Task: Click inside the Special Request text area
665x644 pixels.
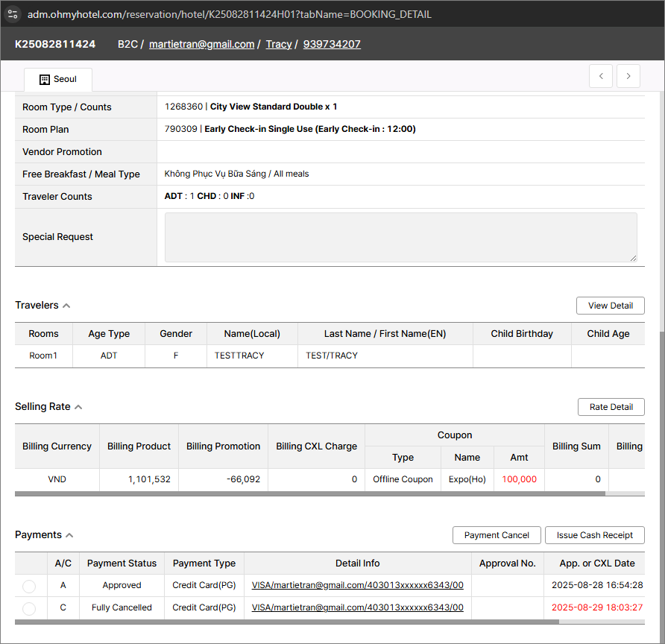Action: 400,237
